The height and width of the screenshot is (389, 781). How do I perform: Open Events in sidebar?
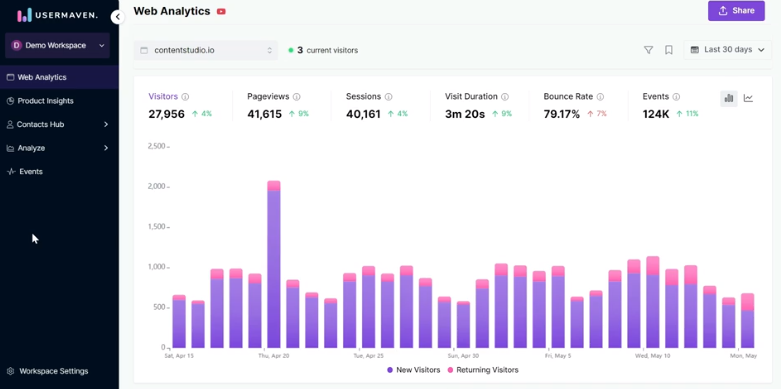point(59,171)
